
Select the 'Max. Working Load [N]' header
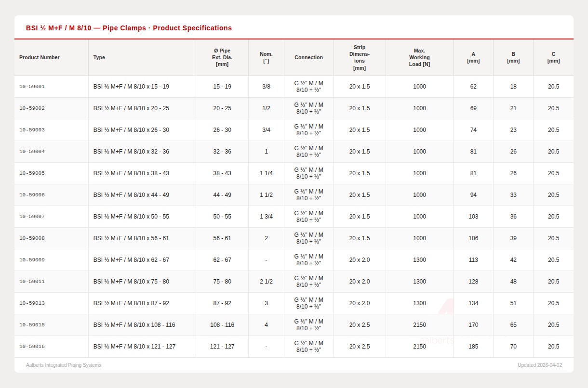point(419,57)
